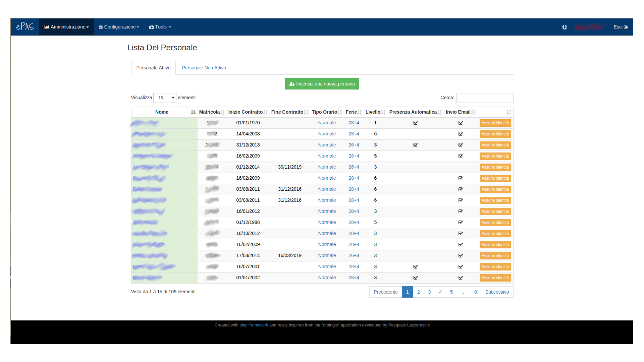Click the blurred name in 01/01/1970 row

pos(145,123)
